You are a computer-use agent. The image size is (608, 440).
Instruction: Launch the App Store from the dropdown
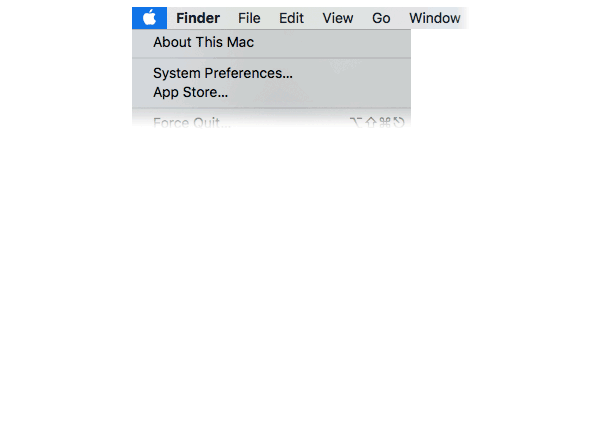(271, 92)
